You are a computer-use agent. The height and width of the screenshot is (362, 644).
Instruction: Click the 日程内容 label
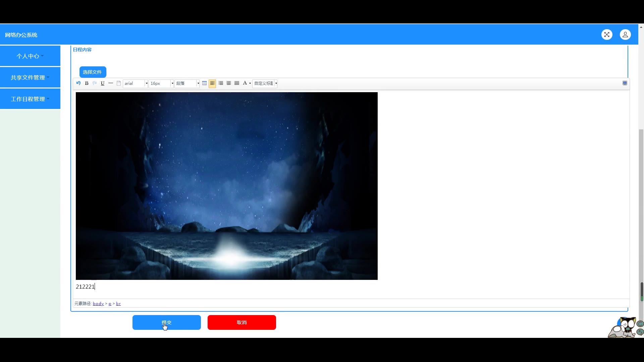pos(82,50)
